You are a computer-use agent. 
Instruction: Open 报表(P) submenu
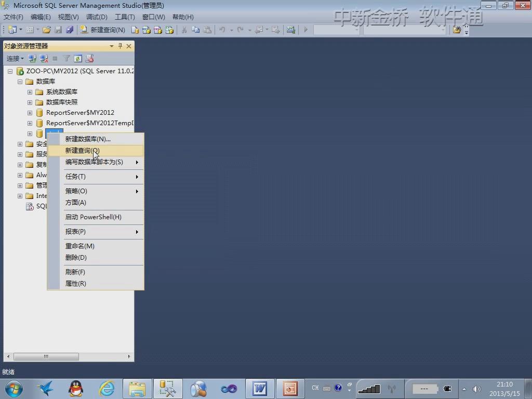click(96, 232)
